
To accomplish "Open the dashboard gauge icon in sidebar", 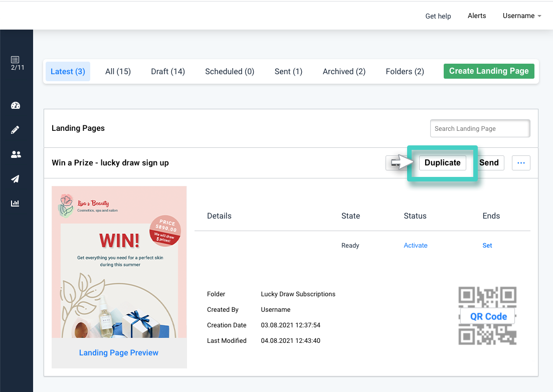I will pyautogui.click(x=16, y=105).
